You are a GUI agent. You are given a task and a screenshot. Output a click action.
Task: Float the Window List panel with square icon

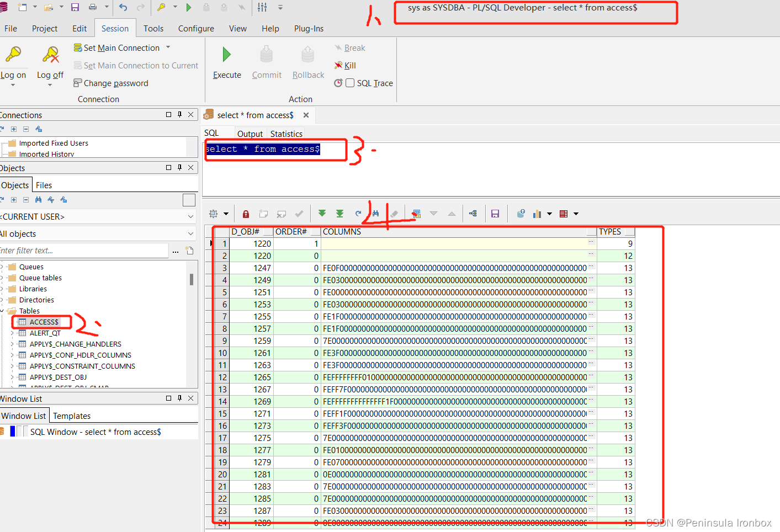click(x=168, y=398)
